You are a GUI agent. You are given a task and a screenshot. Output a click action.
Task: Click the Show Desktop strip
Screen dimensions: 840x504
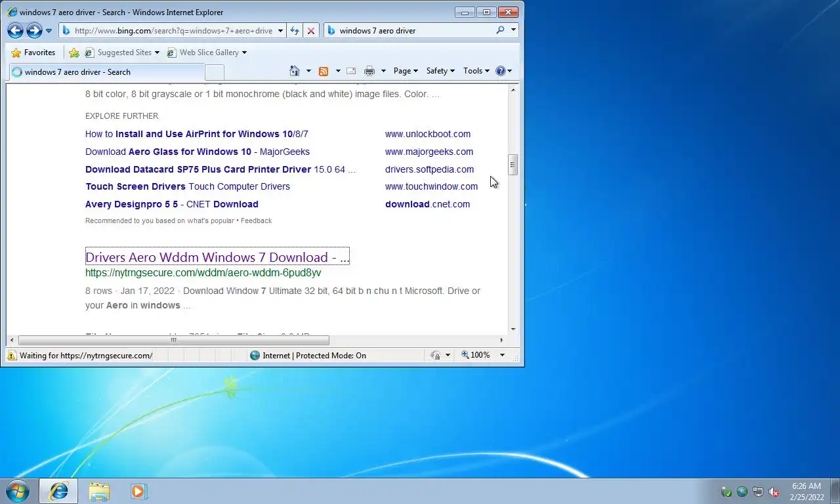point(835,492)
